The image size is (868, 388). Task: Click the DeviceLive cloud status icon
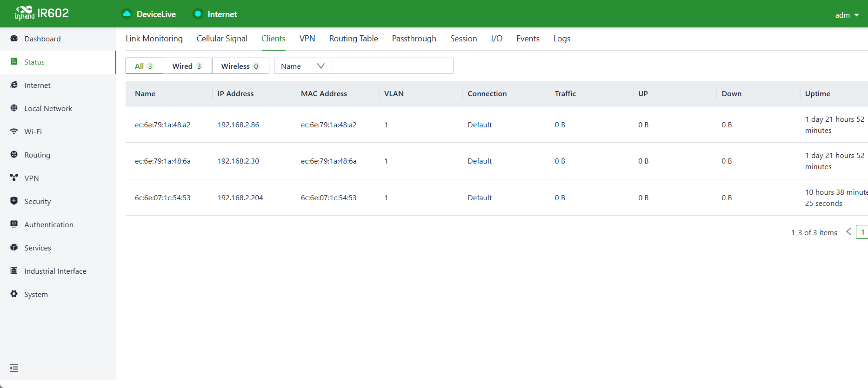(127, 14)
